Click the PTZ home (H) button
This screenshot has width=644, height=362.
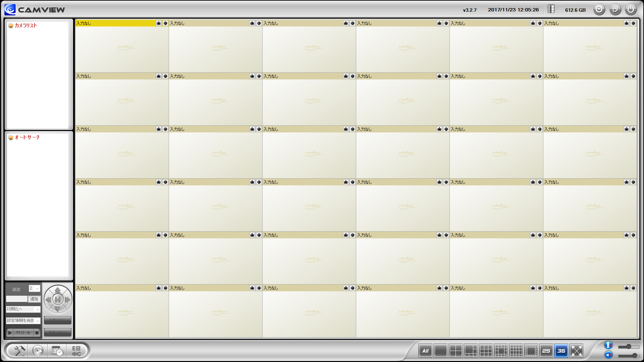tap(58, 299)
